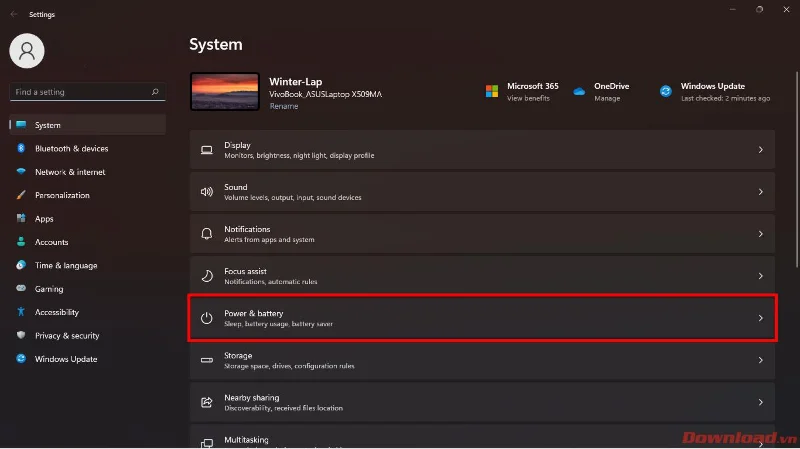Focus the Find a setting search box
The height and width of the screenshot is (449, 800).
click(x=87, y=92)
